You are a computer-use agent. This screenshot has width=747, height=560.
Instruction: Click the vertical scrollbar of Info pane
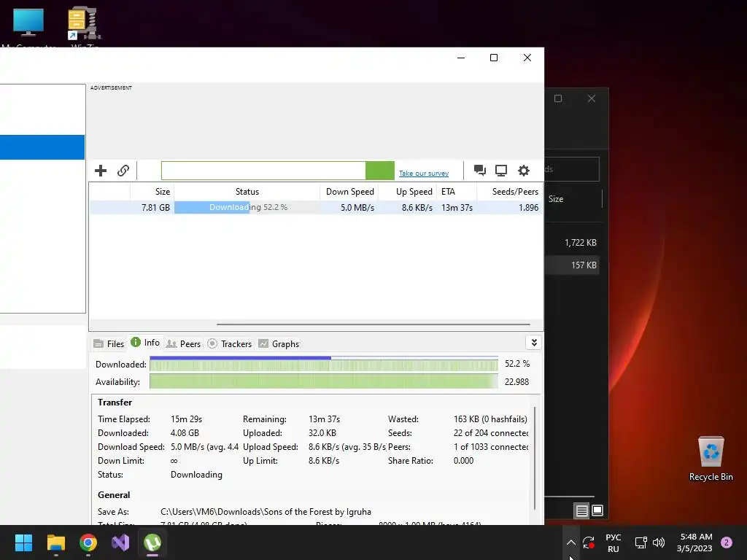(x=535, y=458)
